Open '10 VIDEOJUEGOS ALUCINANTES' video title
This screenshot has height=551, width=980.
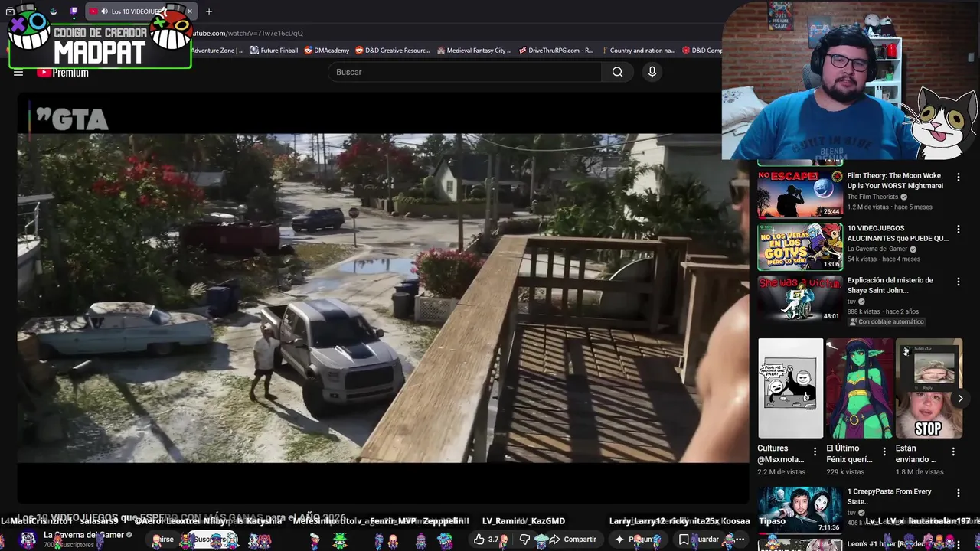897,233
